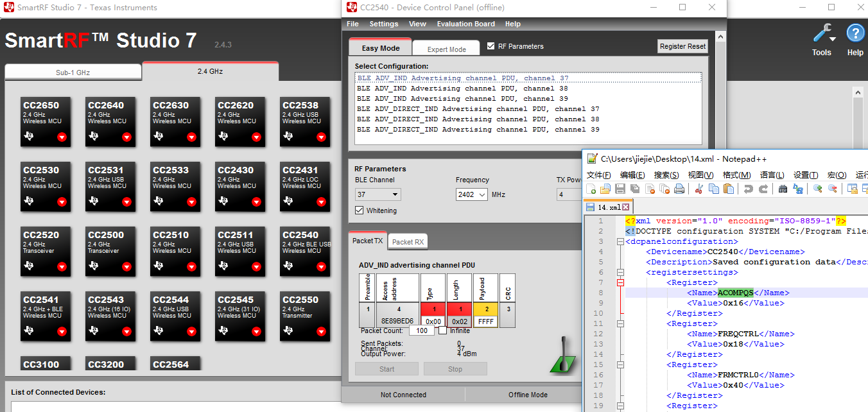Open the Evaluation Board menu
868x412 pixels.
[x=466, y=24]
